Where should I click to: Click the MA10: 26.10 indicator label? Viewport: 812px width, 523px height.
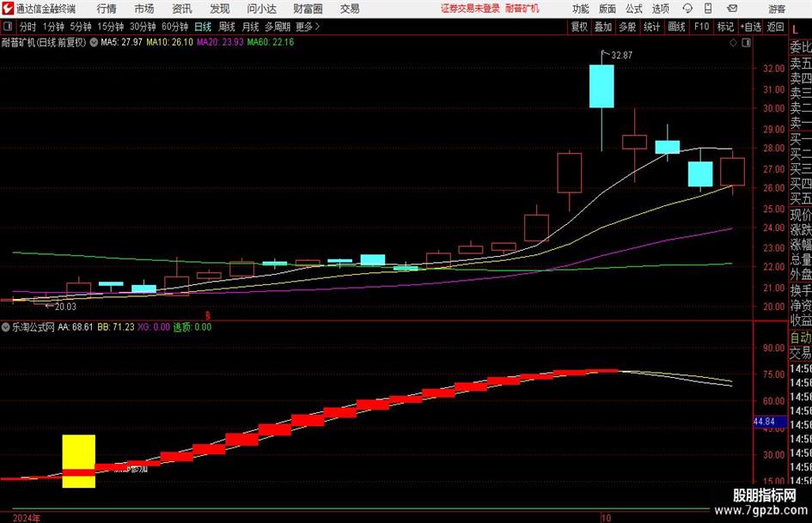tap(169, 42)
